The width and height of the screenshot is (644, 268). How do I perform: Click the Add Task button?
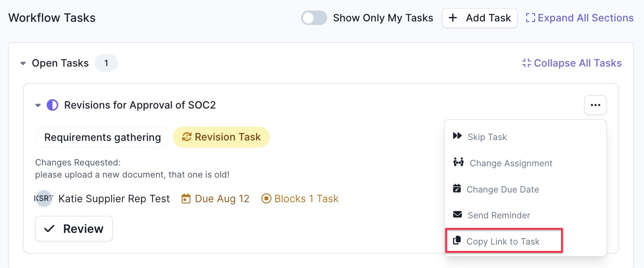click(x=480, y=18)
